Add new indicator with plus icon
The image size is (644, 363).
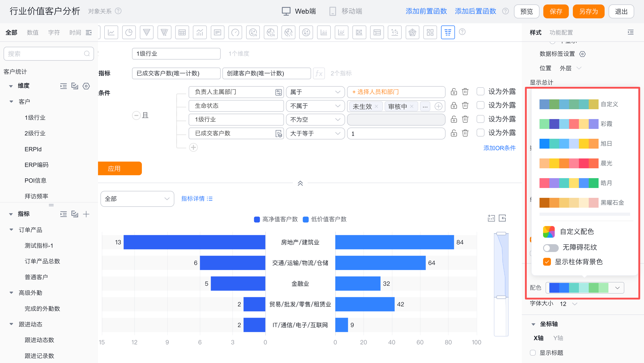[86, 214]
